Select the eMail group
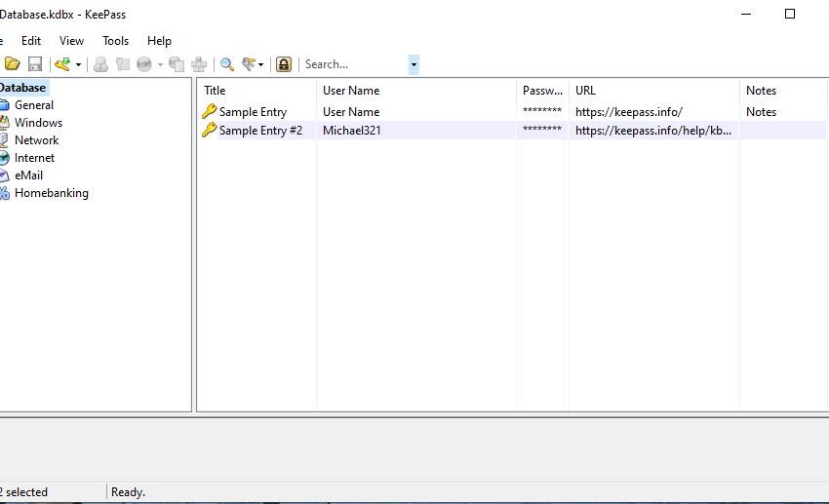The height and width of the screenshot is (504, 829). 28,174
